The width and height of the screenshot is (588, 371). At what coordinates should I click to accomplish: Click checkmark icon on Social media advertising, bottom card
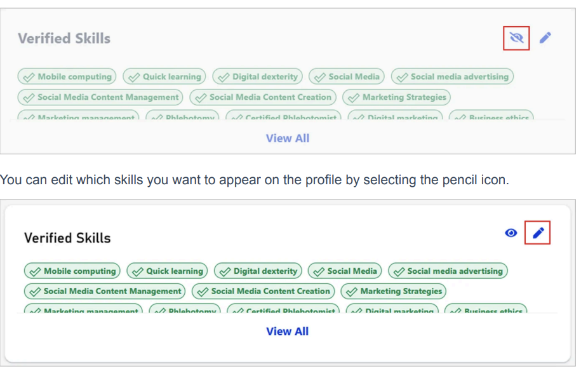[398, 271]
